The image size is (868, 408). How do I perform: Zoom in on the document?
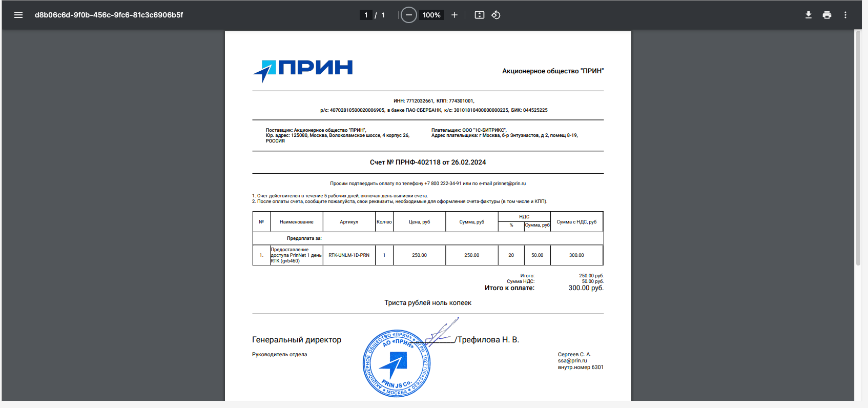point(454,15)
